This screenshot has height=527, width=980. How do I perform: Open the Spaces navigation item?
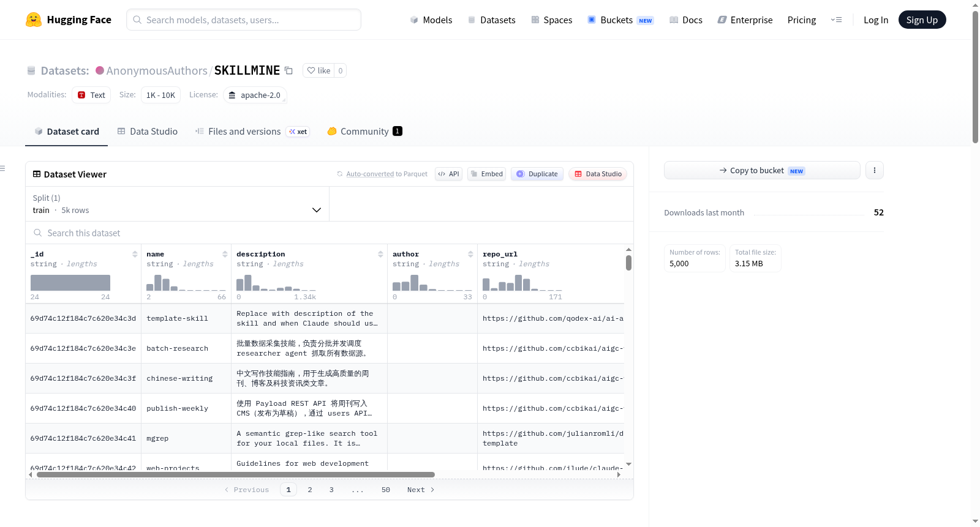click(551, 20)
